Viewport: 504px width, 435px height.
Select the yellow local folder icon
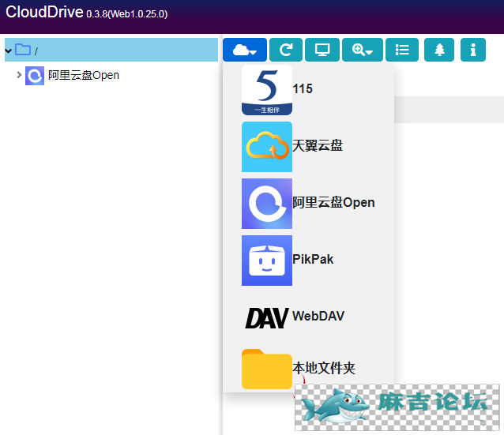click(267, 369)
